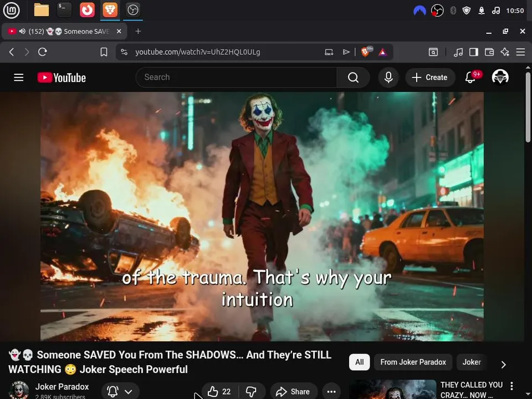Like the video with 22 likes
532x399 pixels.
click(x=219, y=392)
